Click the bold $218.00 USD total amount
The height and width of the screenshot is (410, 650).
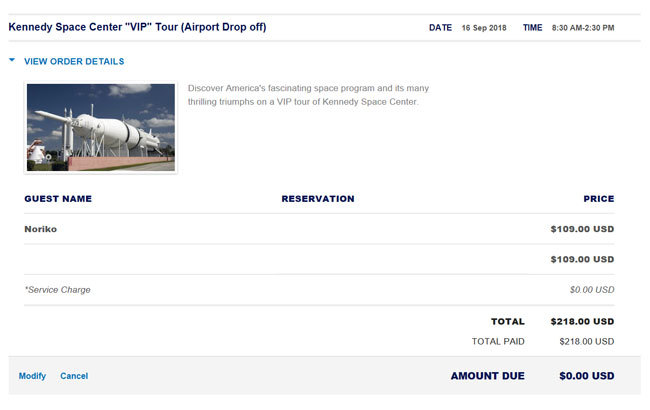point(582,322)
